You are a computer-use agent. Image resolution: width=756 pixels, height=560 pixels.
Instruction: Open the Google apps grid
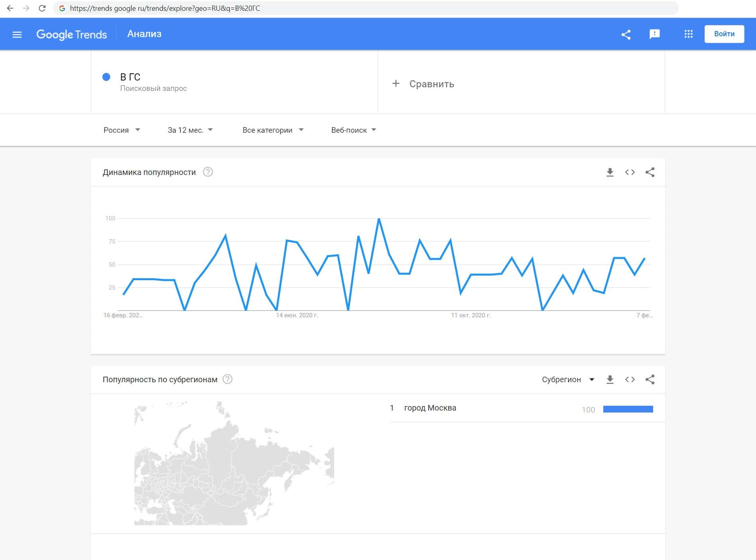[x=688, y=34]
